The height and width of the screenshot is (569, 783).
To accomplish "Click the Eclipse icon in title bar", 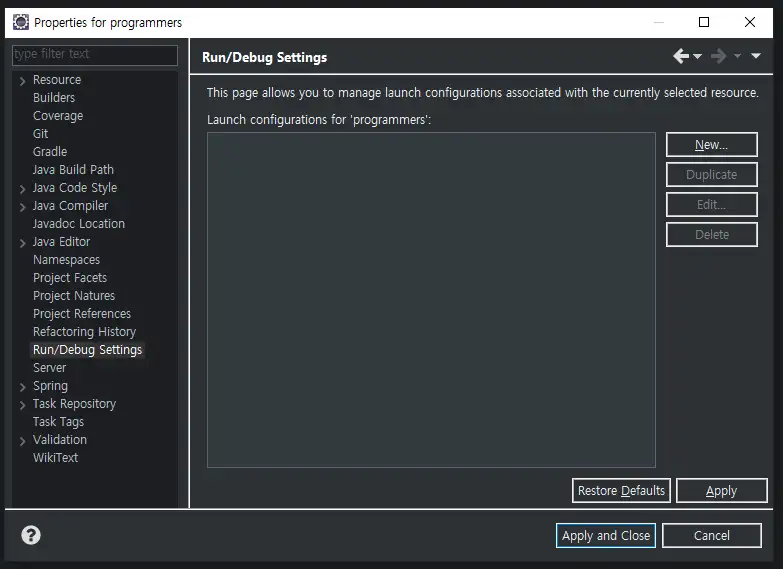I will click(x=20, y=22).
